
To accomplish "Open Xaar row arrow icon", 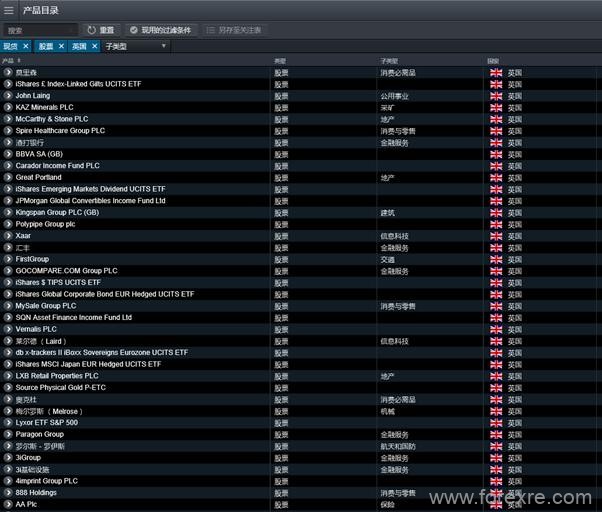I will (8, 236).
